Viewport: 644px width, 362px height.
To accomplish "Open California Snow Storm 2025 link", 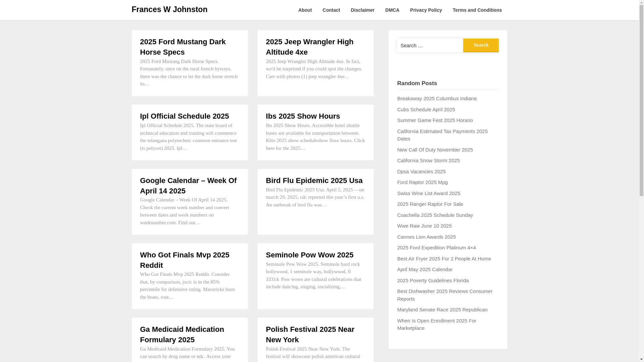I will [x=428, y=161].
